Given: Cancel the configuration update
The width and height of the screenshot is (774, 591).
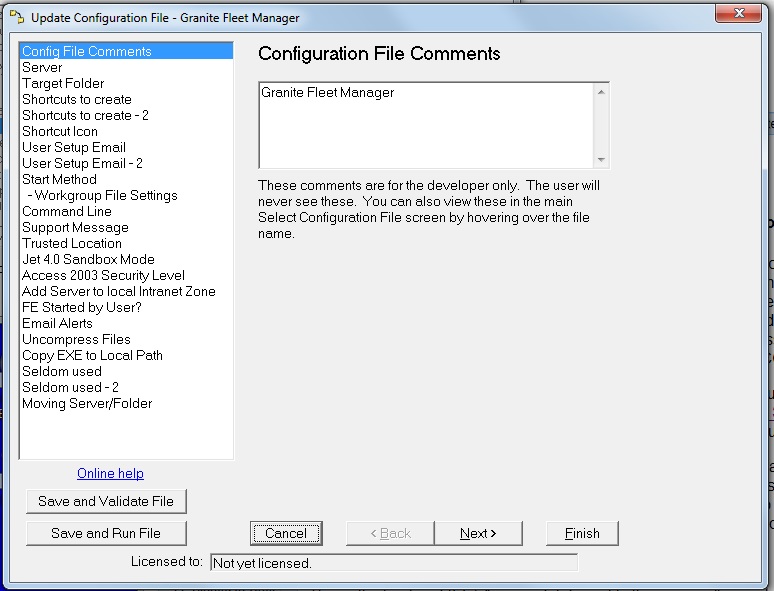Looking at the screenshot, I should (286, 533).
